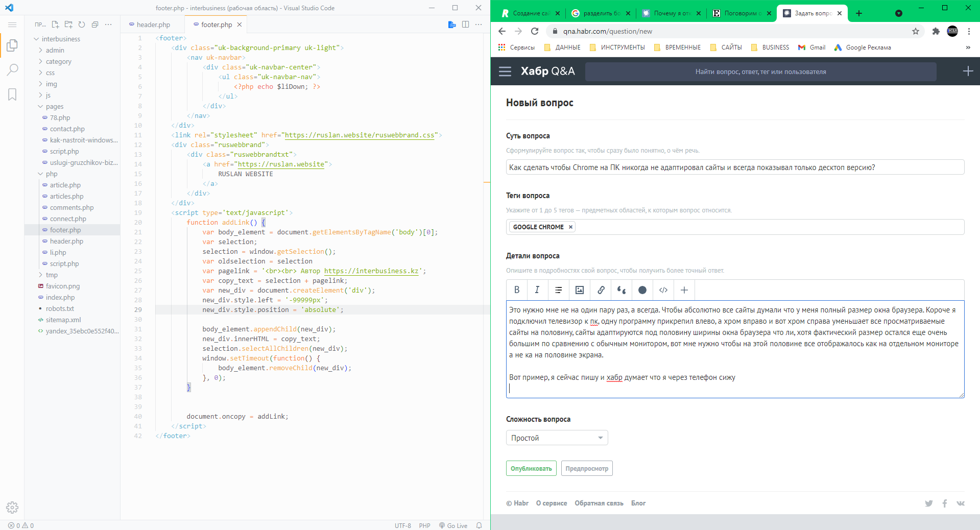980x530 pixels.
Task: Expand the tmp folder
Action: pyautogui.click(x=52, y=275)
